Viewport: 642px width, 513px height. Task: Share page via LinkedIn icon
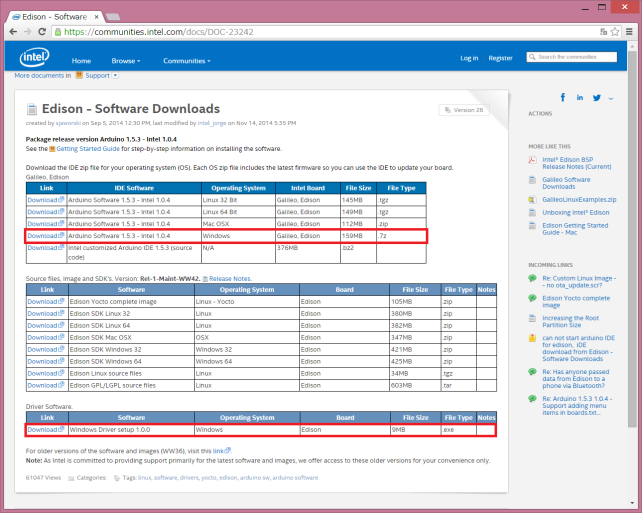click(x=580, y=98)
